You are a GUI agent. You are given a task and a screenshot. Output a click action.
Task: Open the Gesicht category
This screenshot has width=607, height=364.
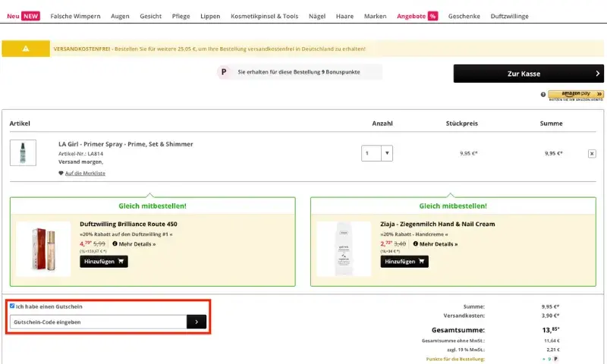[150, 16]
